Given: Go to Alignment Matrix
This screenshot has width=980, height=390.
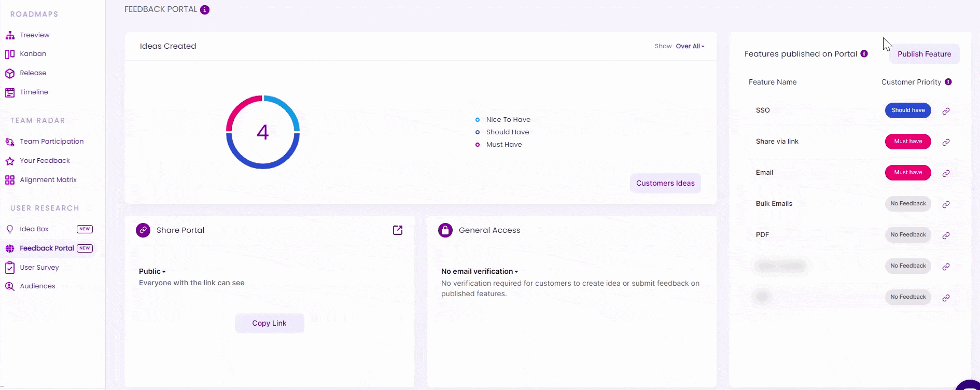Looking at the screenshot, I should pyautogui.click(x=48, y=180).
